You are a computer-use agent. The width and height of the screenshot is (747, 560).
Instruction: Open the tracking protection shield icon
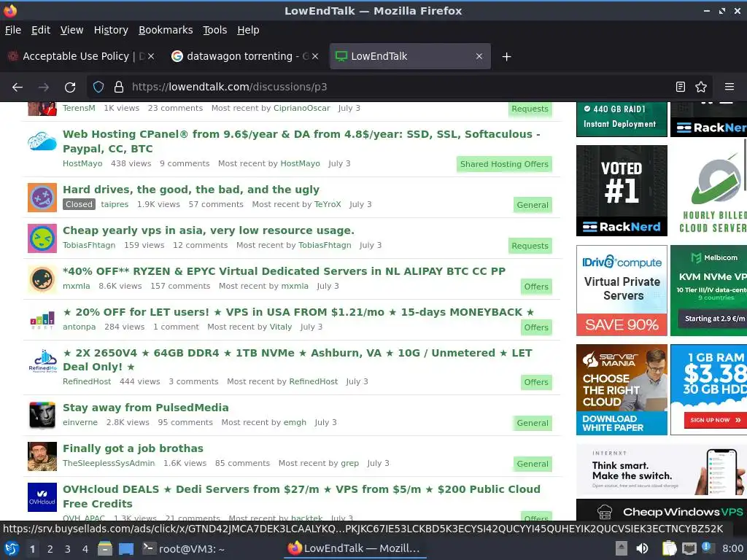pyautogui.click(x=98, y=87)
